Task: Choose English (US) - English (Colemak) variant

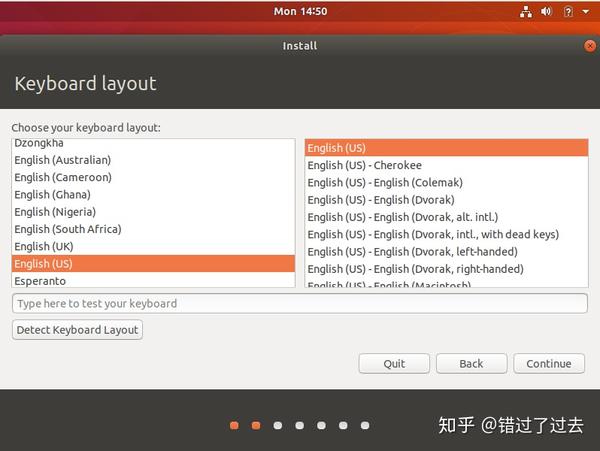Action: (x=446, y=182)
